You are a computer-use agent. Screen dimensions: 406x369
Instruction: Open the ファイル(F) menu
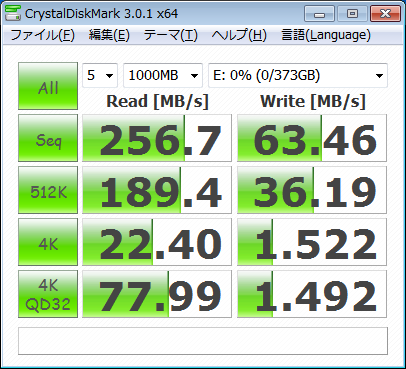point(43,35)
